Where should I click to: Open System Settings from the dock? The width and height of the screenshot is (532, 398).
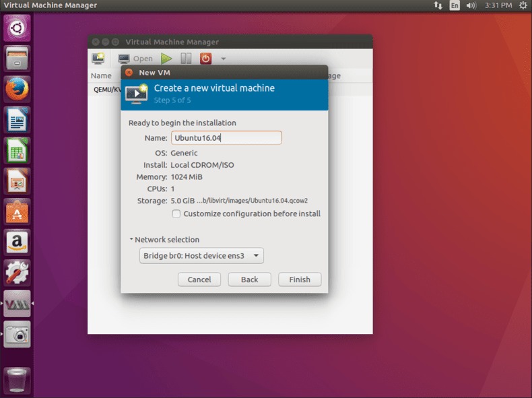(x=17, y=273)
